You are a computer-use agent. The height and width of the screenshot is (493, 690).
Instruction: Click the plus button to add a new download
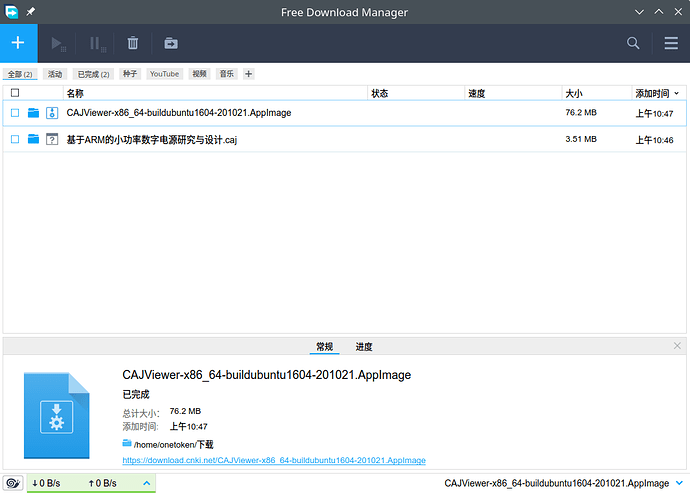pyautogui.click(x=18, y=43)
